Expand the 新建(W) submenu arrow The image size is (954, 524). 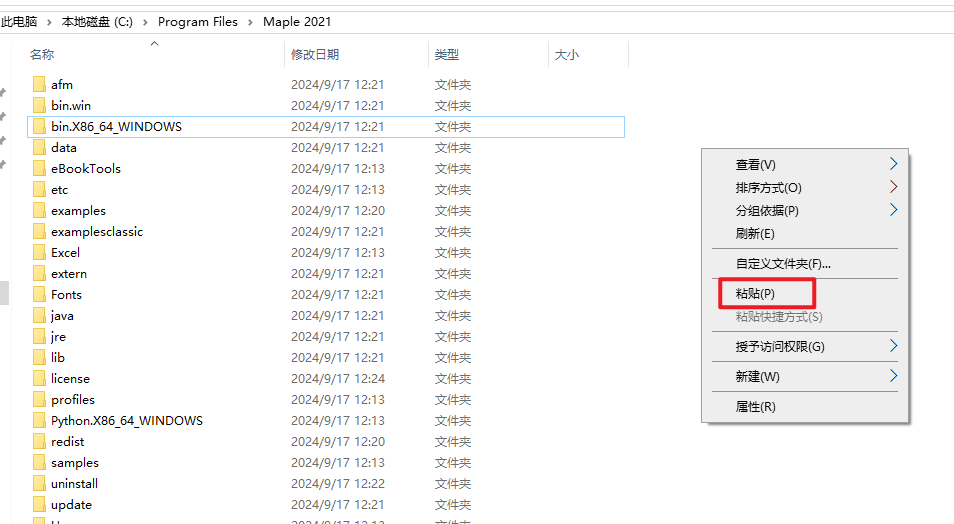point(893,376)
